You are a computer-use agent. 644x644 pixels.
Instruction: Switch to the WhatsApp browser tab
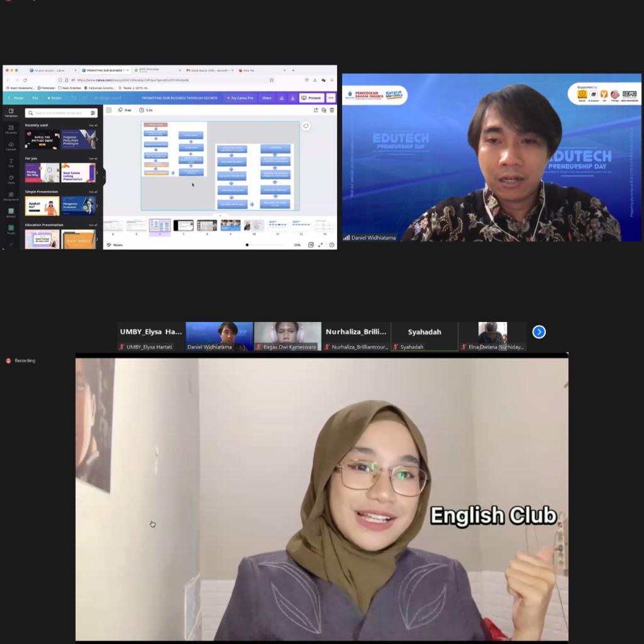158,70
